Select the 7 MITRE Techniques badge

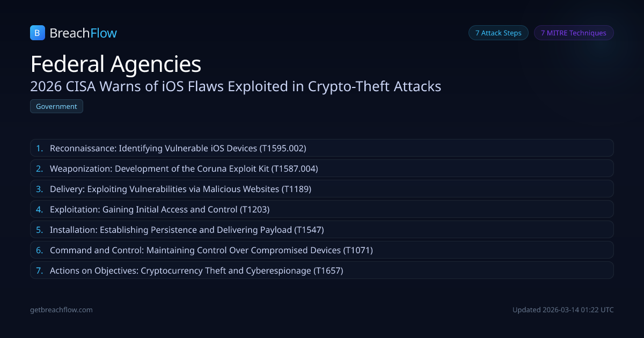coord(573,33)
